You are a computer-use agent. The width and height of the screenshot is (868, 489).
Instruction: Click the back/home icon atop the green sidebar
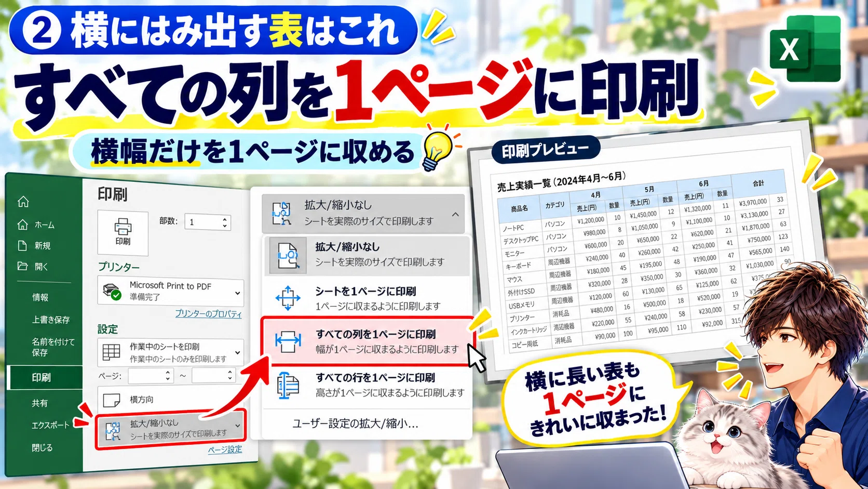pyautogui.click(x=23, y=202)
